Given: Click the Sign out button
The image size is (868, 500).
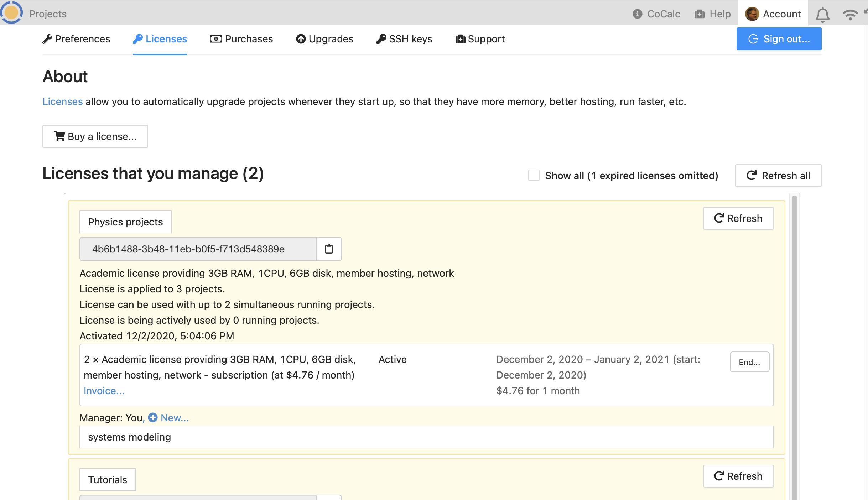Looking at the screenshot, I should coord(779,39).
